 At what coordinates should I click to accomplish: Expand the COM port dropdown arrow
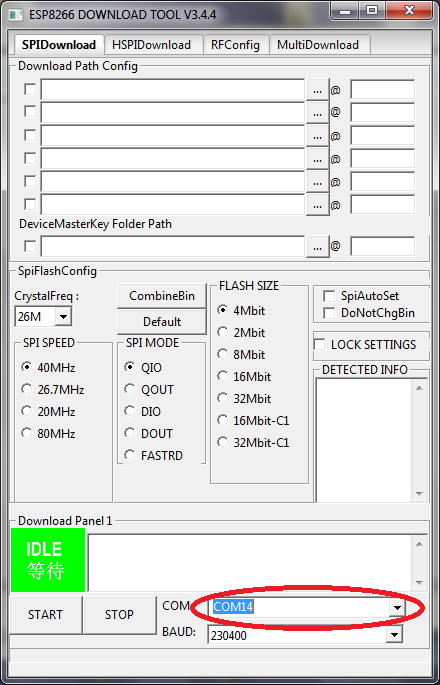coord(397,608)
